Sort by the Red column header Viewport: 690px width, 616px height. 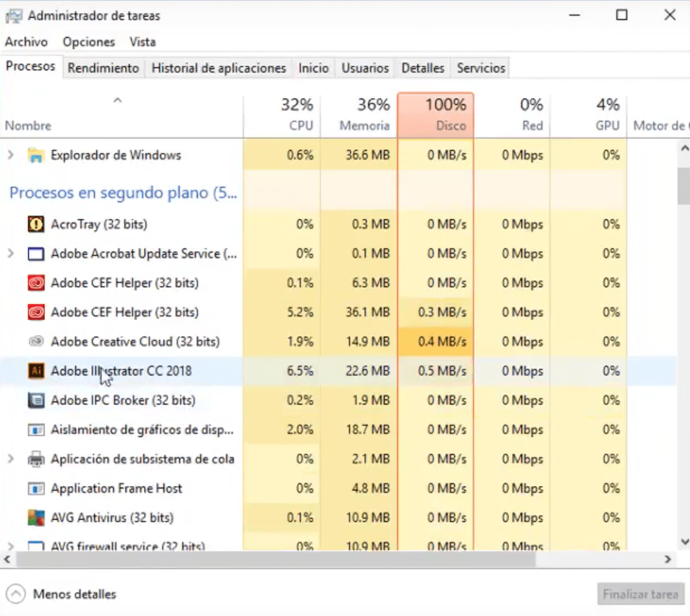pos(512,115)
